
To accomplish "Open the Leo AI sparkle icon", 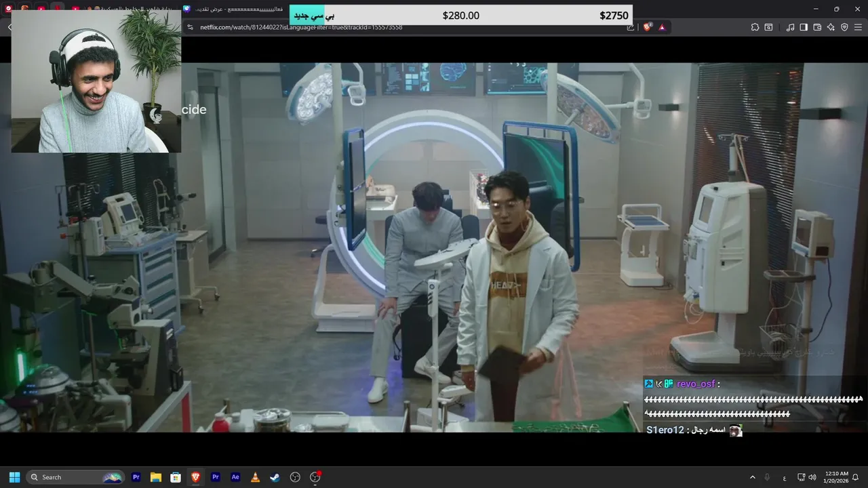I will (831, 27).
